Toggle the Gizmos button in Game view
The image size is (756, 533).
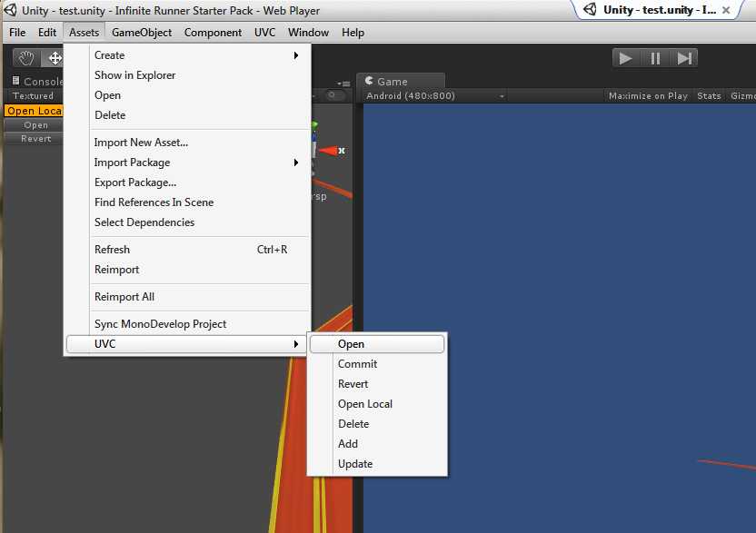click(742, 96)
